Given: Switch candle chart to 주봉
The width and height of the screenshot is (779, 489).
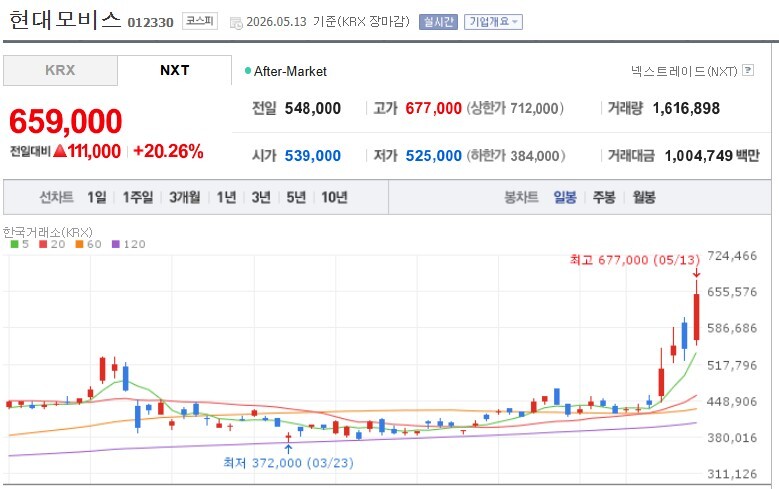Looking at the screenshot, I should 605,197.
